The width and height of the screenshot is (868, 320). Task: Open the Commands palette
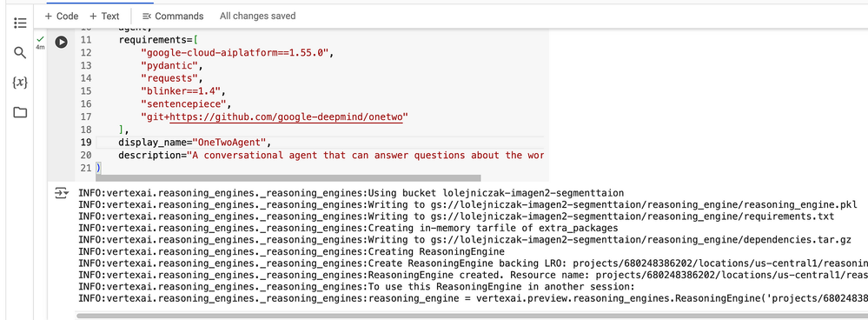(173, 16)
